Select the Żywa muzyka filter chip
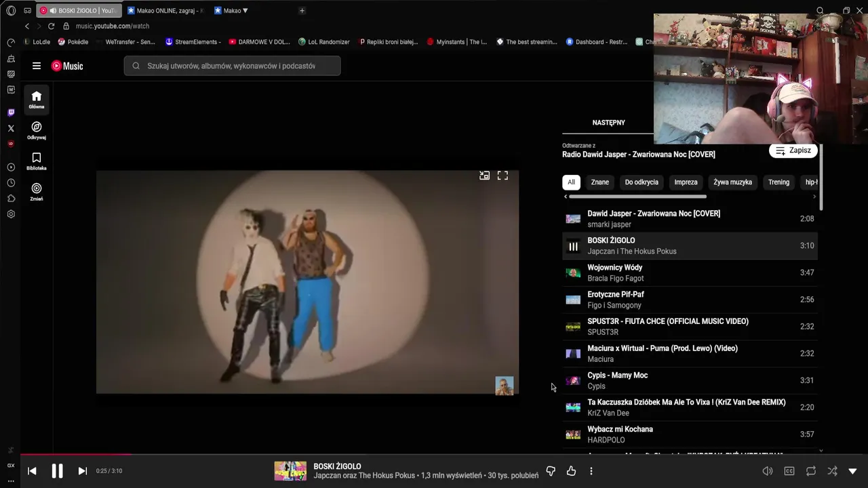The height and width of the screenshot is (488, 868). tap(732, 182)
